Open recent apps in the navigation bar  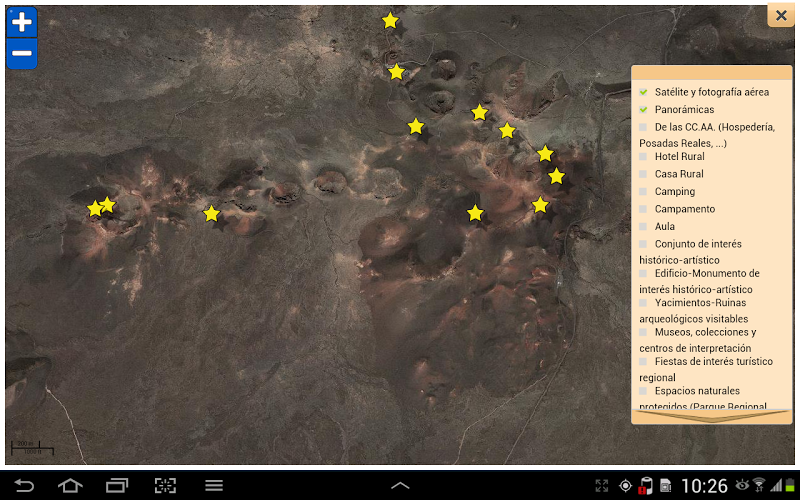(x=117, y=485)
